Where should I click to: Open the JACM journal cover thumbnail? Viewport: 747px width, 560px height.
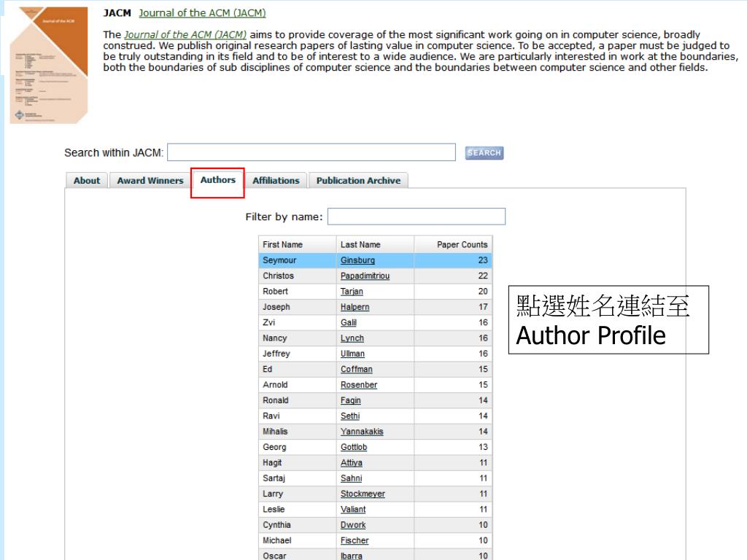click(x=49, y=65)
